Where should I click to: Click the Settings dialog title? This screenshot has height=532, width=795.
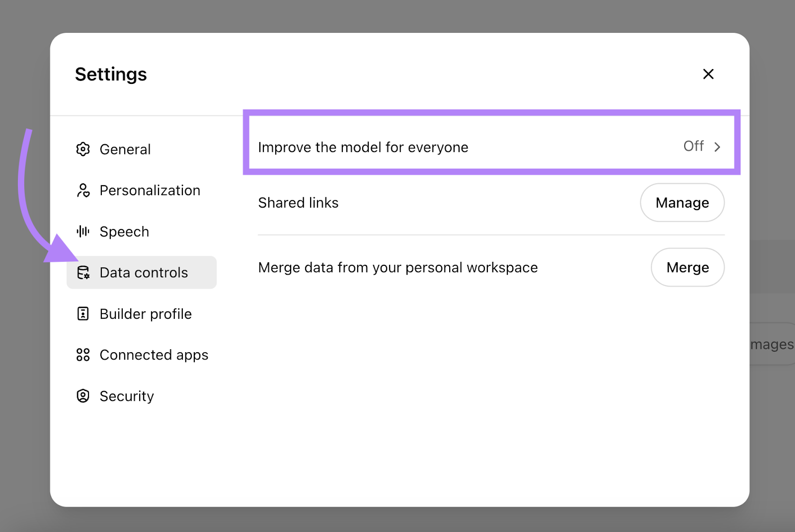tap(110, 74)
